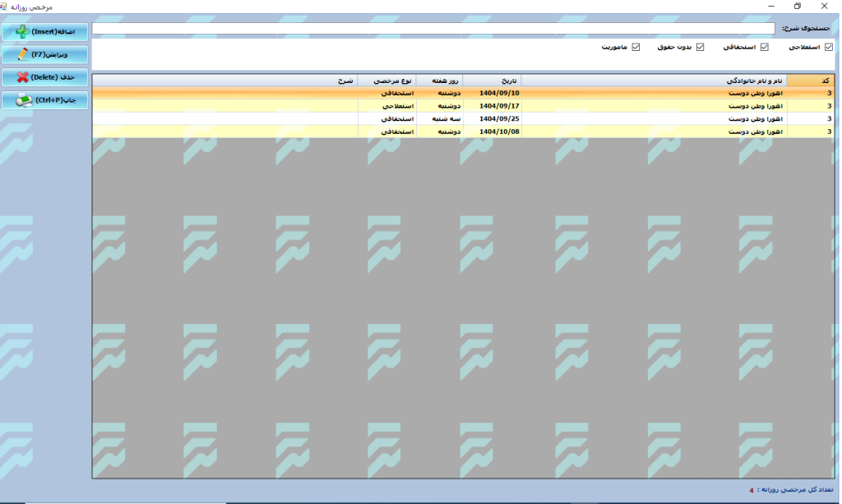Select the row dated 1404/09/10
The width and height of the screenshot is (842, 504).
[498, 94]
